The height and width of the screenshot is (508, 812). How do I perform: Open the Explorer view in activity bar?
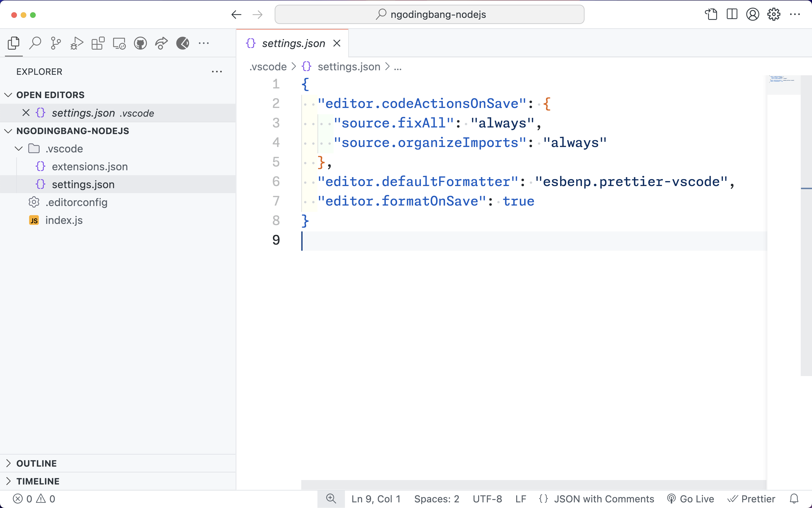(x=14, y=43)
